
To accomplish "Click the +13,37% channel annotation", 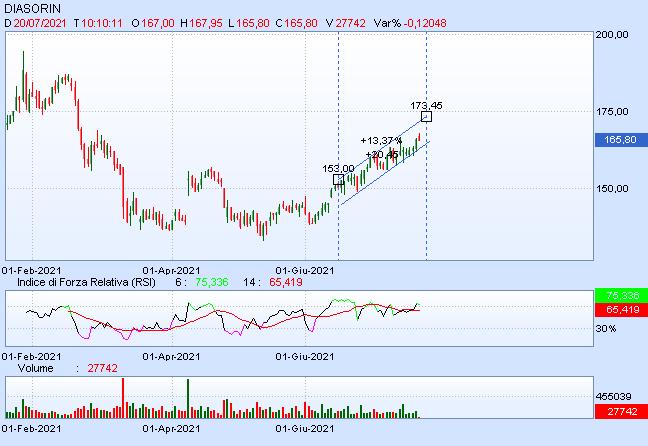I will point(381,141).
